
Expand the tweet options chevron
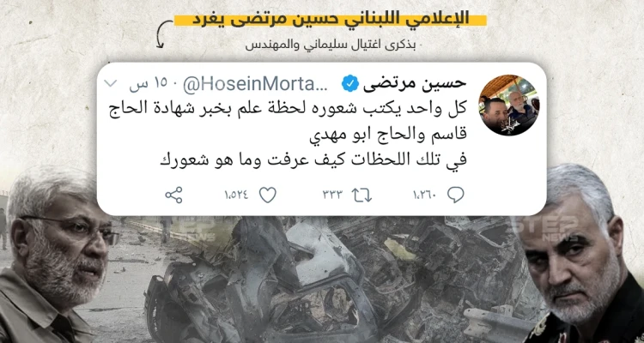(x=110, y=84)
